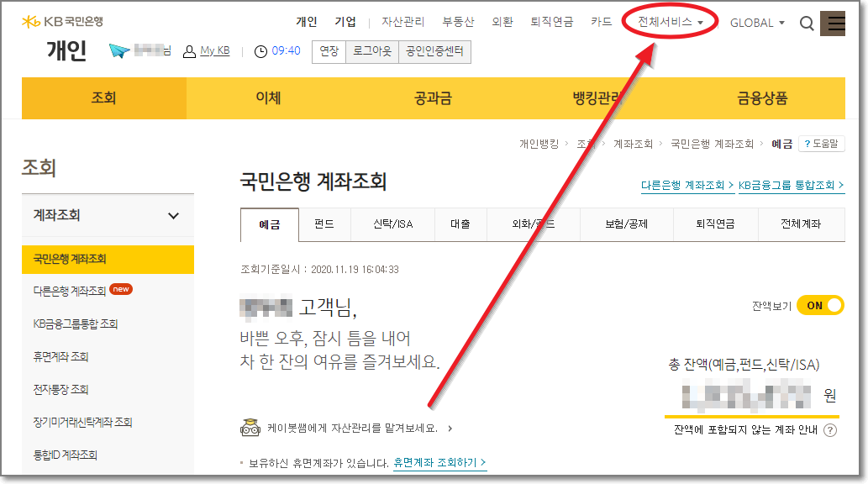
Task: Open the 공인인증센터 button
Action: 434,51
